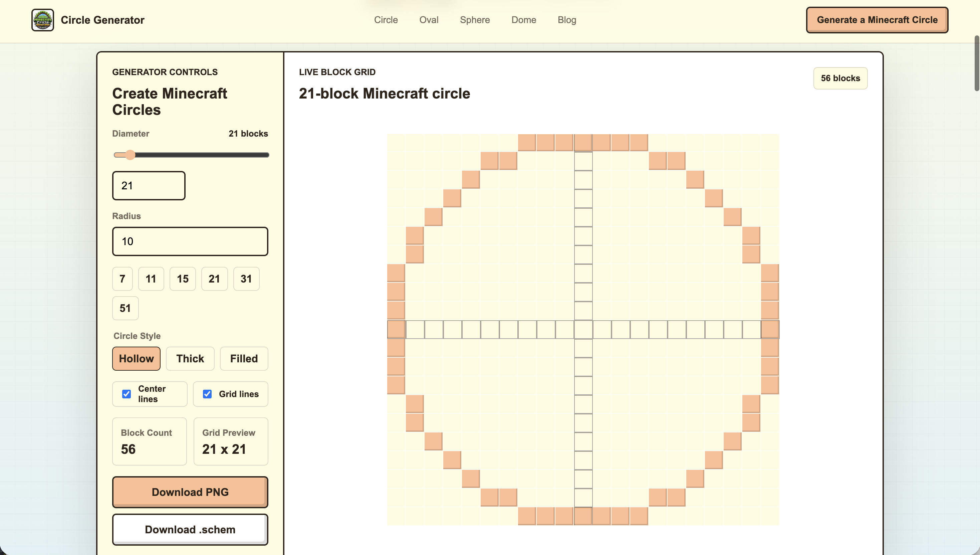Click the Download PNG button
This screenshot has height=555, width=980.
click(190, 492)
